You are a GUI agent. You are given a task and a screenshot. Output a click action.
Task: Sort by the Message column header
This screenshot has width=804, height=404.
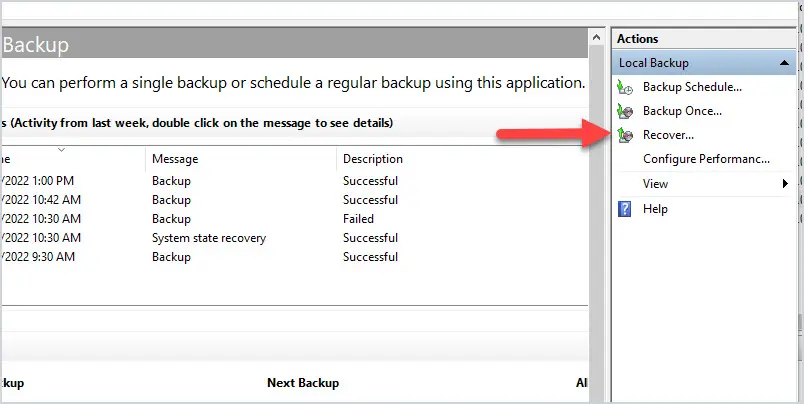(x=175, y=159)
